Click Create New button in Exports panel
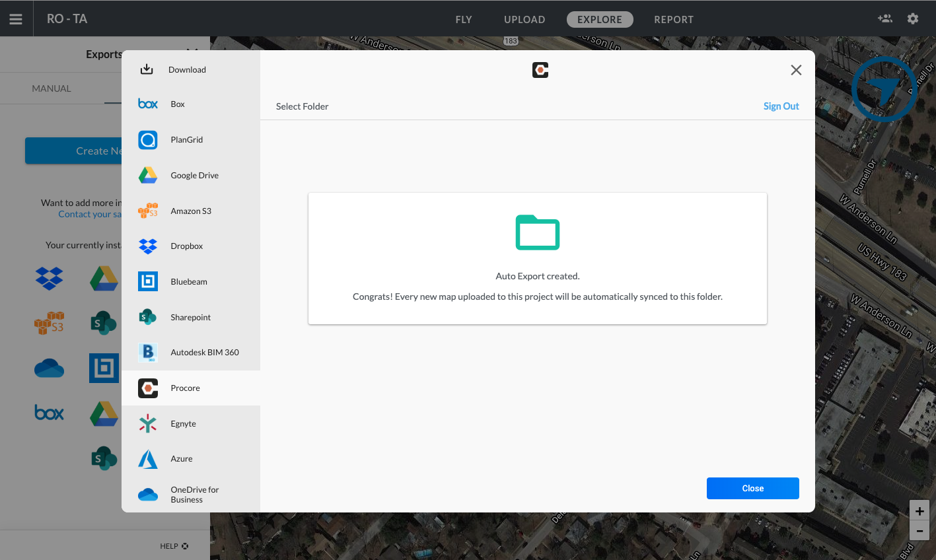The image size is (936, 560). pos(73,151)
